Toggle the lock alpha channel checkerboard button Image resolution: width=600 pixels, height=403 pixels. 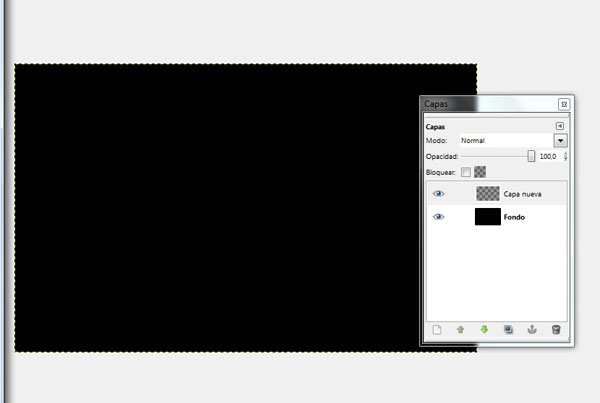pyautogui.click(x=480, y=172)
